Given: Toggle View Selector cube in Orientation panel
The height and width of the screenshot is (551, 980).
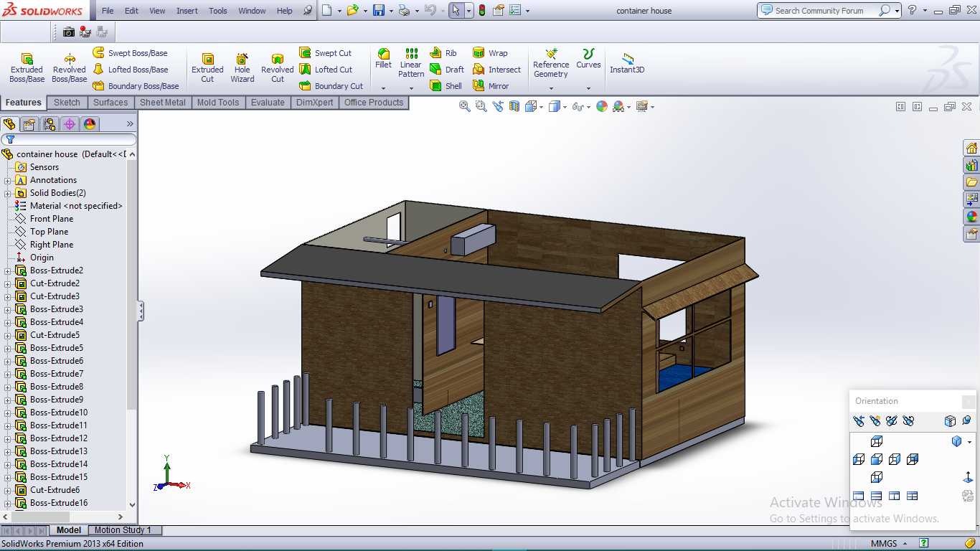Looking at the screenshot, I should click(950, 421).
